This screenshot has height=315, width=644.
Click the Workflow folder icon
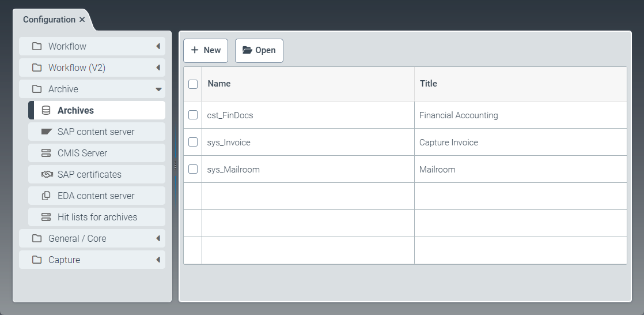(37, 47)
